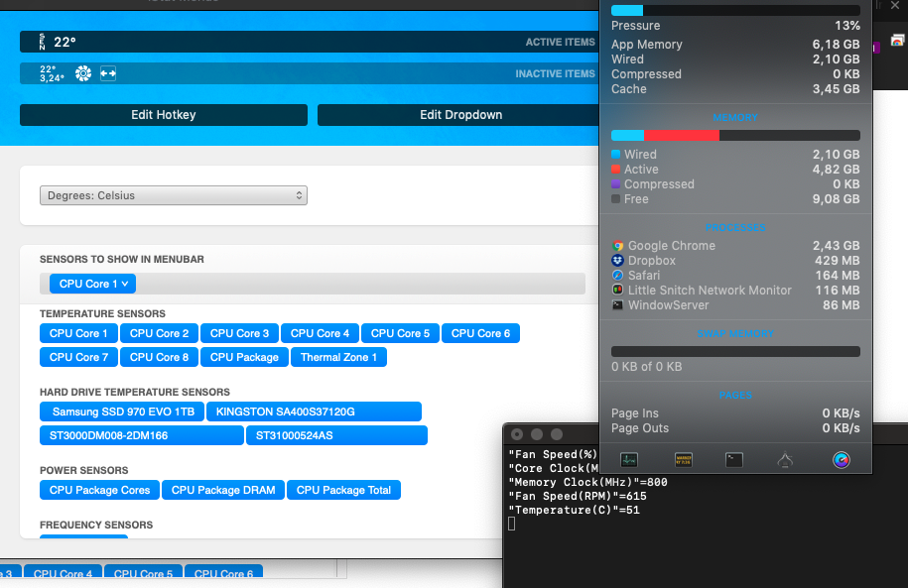The width and height of the screenshot is (908, 588).
Task: Choose the CPU Core 7 temperature sensor
Action: pos(78,357)
